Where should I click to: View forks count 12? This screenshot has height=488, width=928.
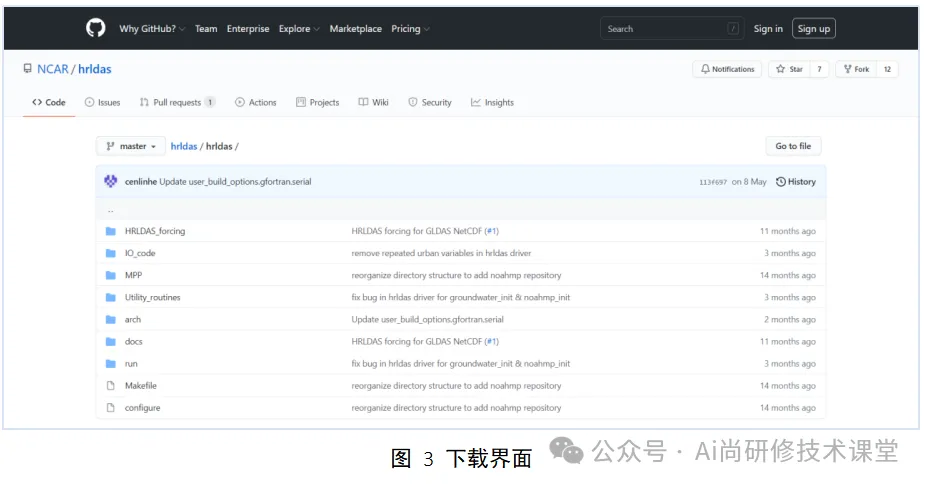coord(887,69)
